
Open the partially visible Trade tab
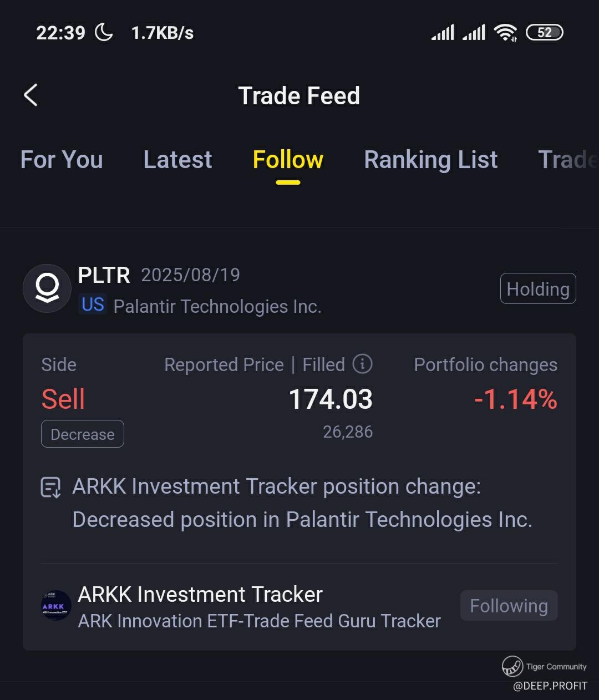pos(567,160)
